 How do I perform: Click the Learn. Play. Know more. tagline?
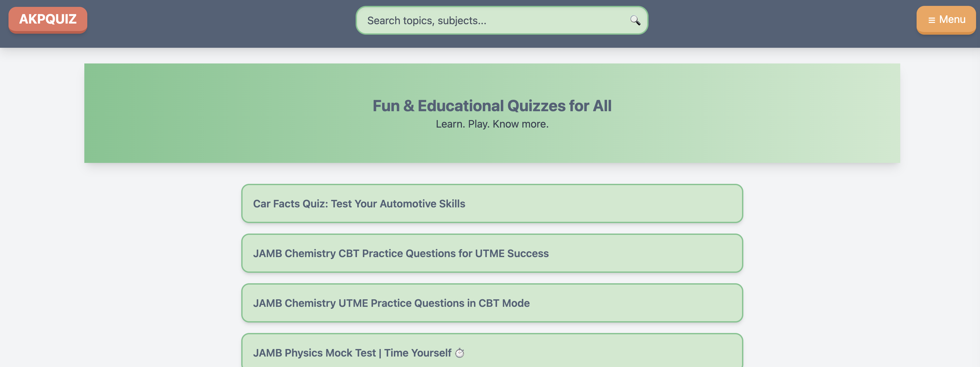point(492,124)
